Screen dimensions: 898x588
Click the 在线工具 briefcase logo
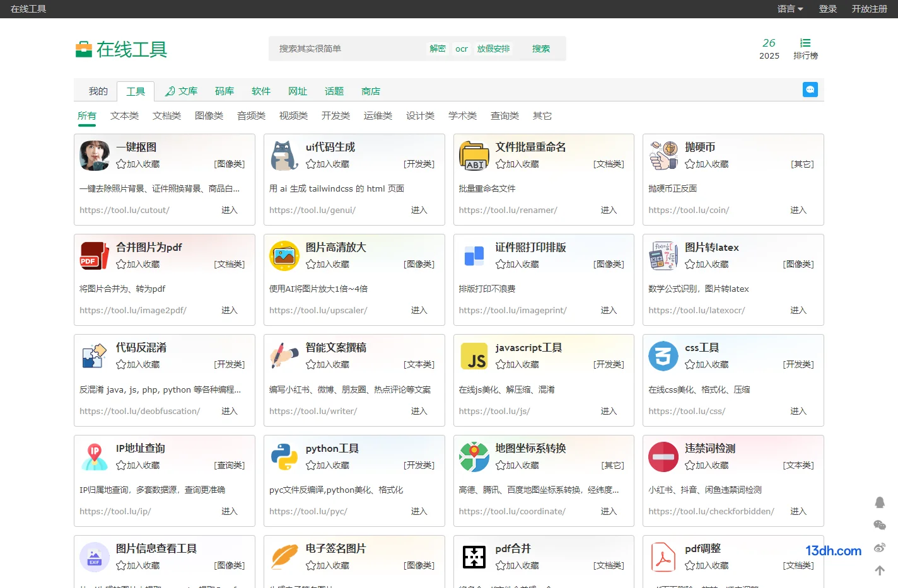(84, 49)
